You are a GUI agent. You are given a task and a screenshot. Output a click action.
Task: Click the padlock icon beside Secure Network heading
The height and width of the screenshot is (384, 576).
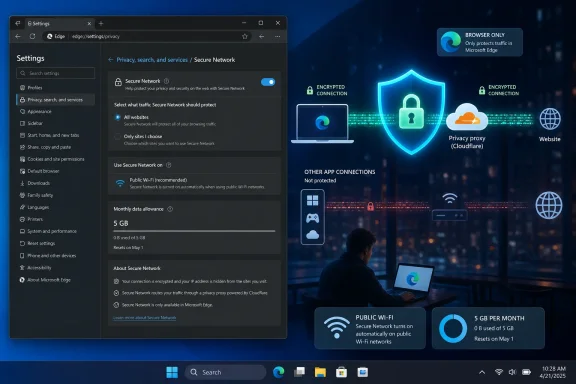point(118,82)
